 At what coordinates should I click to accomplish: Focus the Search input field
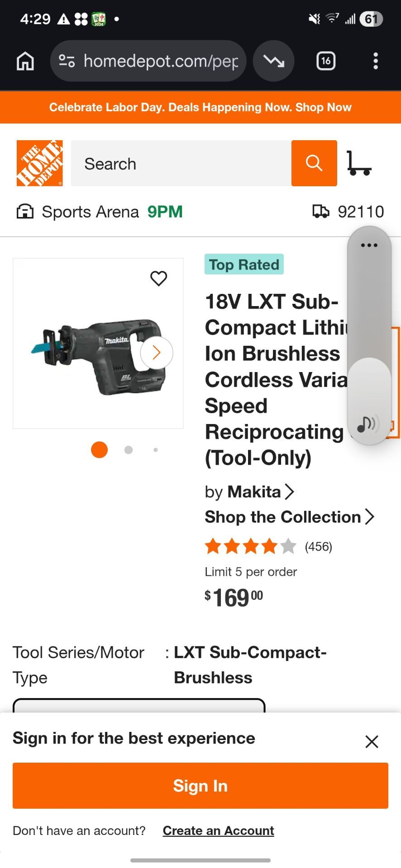click(x=181, y=163)
